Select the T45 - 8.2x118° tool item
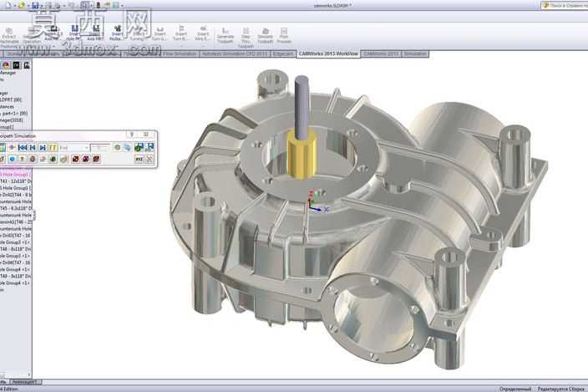Viewport: 588px width, 392px height. click(16, 209)
